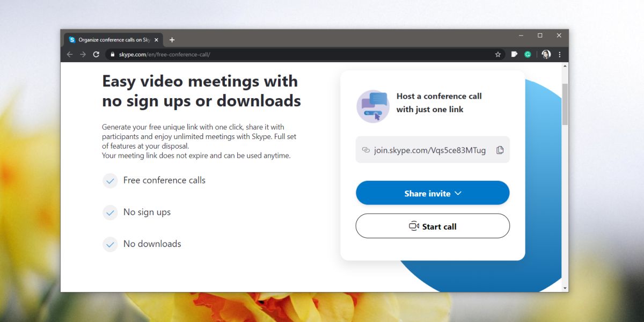
Task: Open the Grammarly extension icon
Action: point(528,54)
